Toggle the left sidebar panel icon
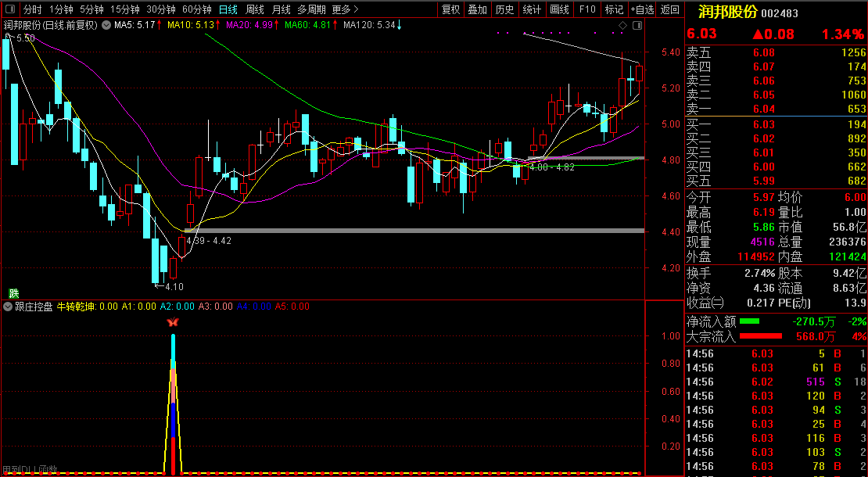This screenshot has height=477, width=868. tap(9, 9)
